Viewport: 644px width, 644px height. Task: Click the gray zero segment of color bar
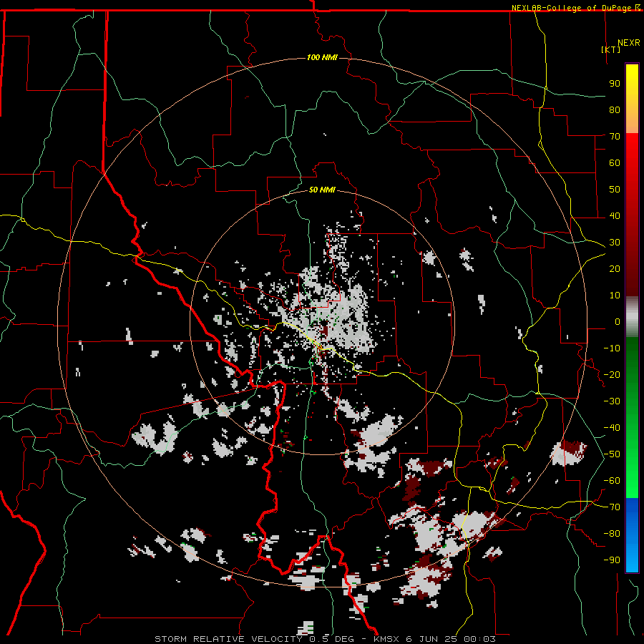(632, 318)
